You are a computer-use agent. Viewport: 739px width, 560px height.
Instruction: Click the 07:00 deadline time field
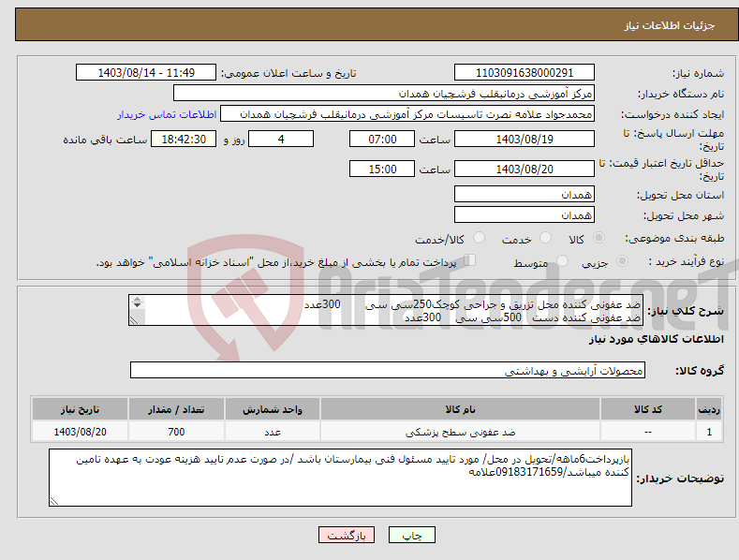tap(382, 139)
